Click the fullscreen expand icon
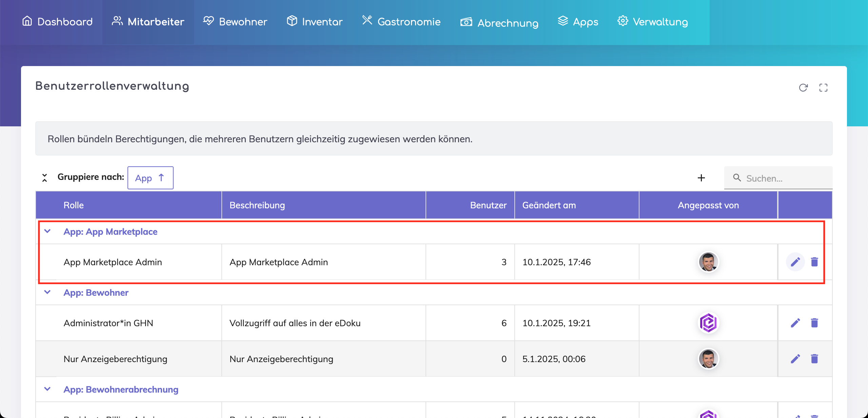Viewport: 868px width, 418px height. click(x=823, y=88)
